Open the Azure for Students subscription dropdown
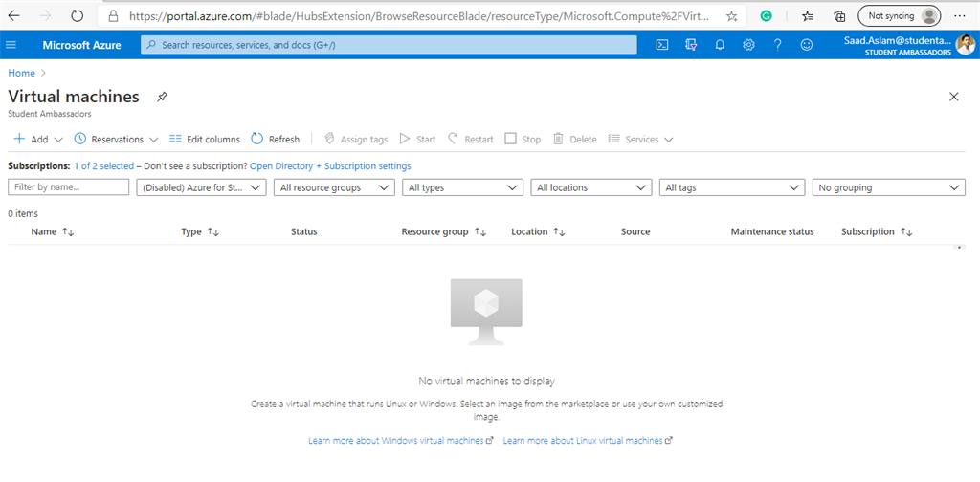This screenshot has height=482, width=980. (201, 187)
